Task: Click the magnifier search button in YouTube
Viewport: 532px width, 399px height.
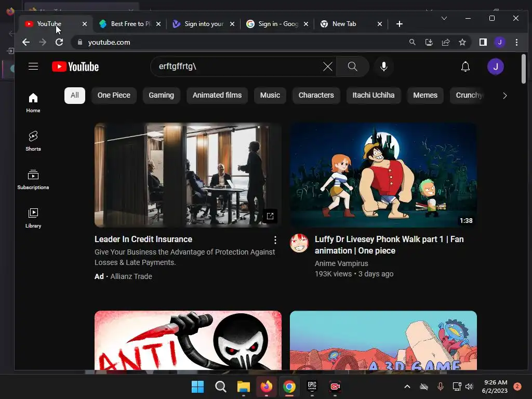Action: click(353, 66)
